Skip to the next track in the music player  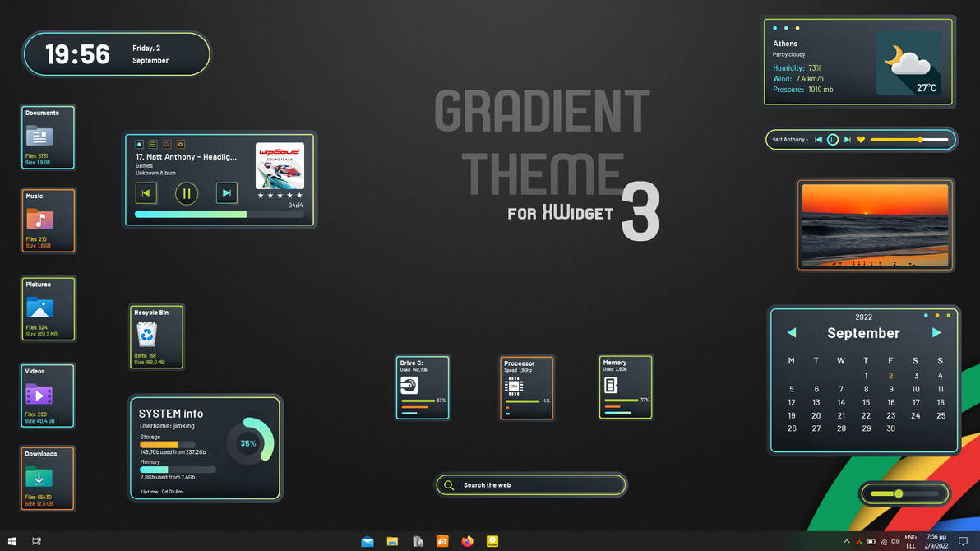pyautogui.click(x=227, y=193)
